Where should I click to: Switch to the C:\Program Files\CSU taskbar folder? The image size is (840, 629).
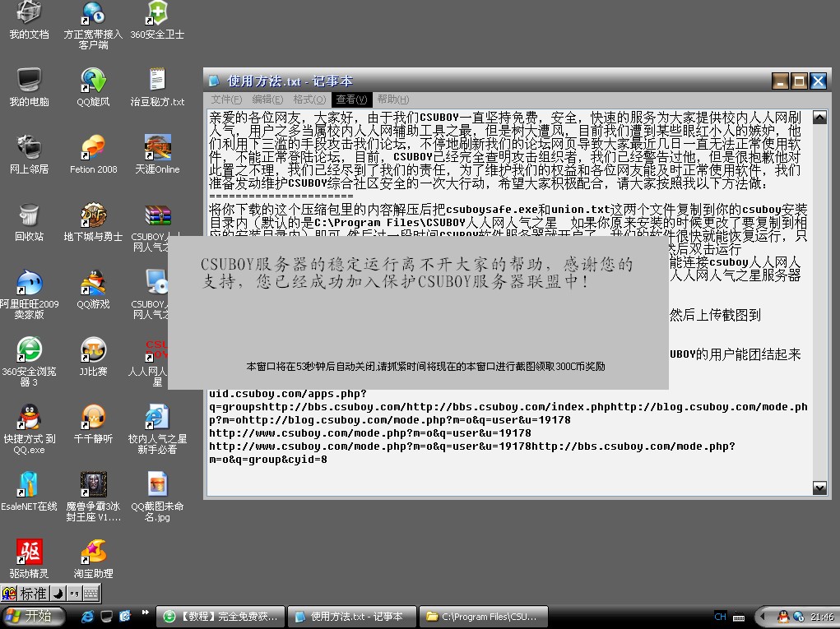coord(483,617)
